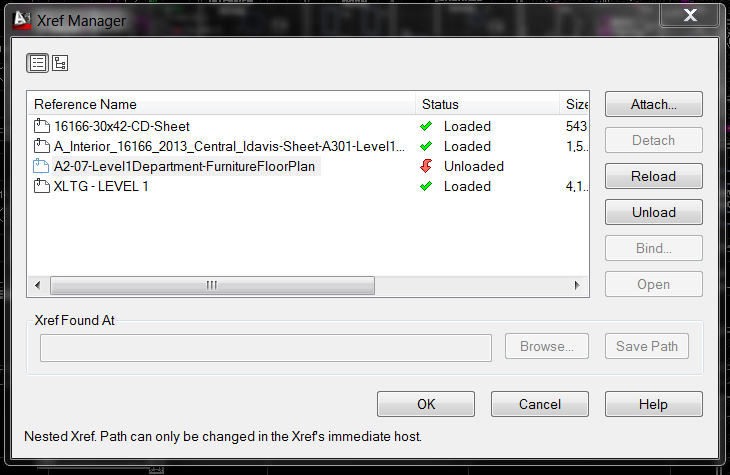
Task: Select the XLTG - LEVEL 1 reference
Action: pyautogui.click(x=101, y=186)
